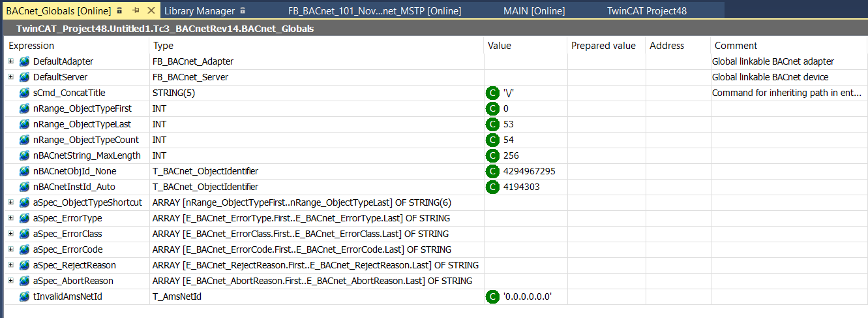Expand the DefaultAdapter row

click(10, 61)
